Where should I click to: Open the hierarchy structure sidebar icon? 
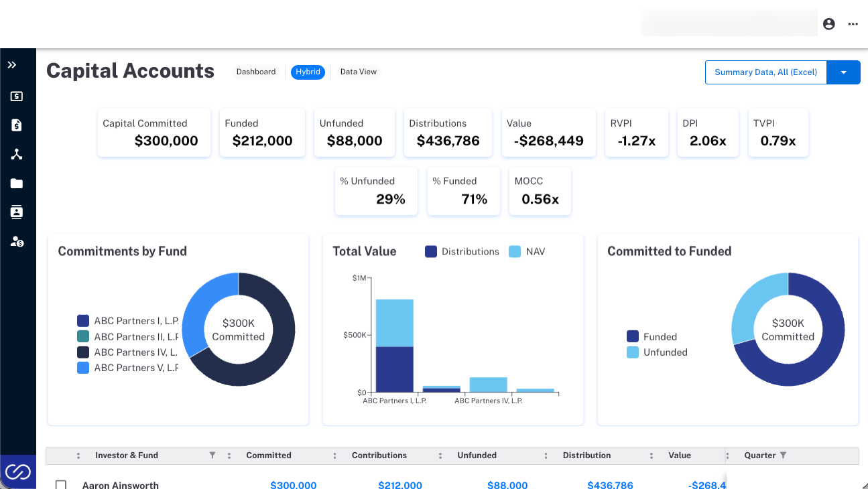17,155
